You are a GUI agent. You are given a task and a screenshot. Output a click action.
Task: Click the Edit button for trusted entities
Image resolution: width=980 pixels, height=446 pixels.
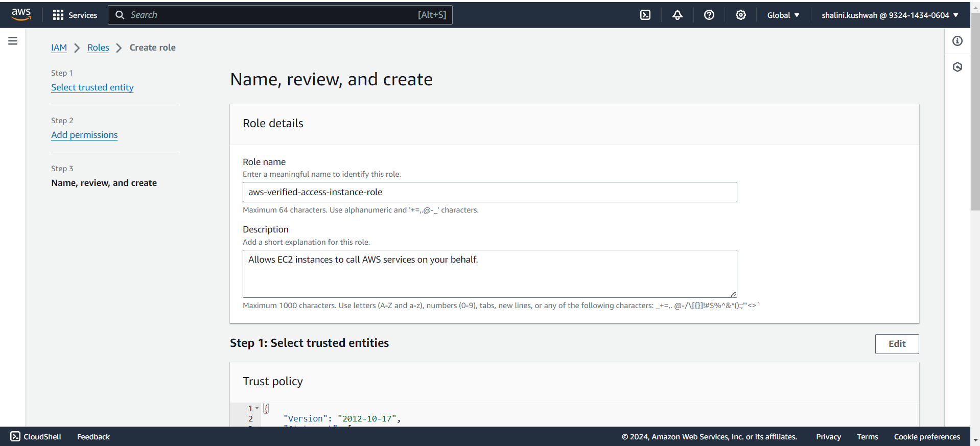pyautogui.click(x=897, y=344)
